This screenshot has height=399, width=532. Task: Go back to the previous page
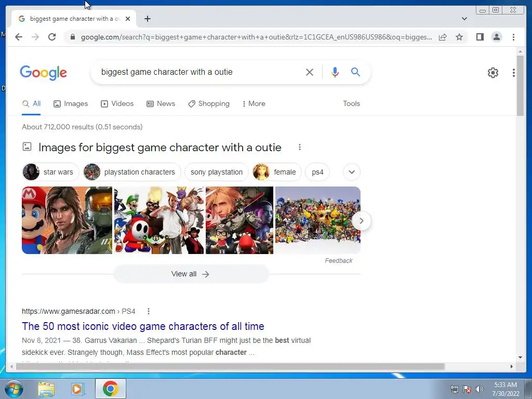[x=19, y=37]
